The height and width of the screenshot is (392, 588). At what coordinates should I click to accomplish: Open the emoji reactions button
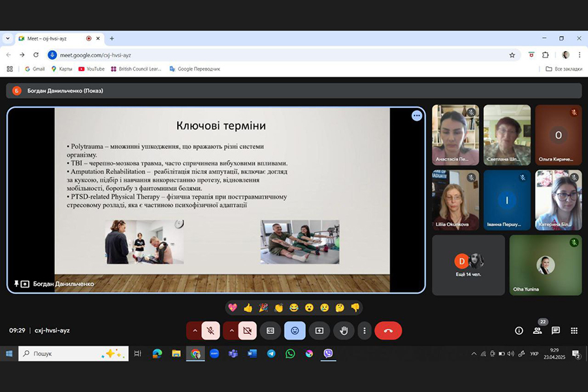coord(295,331)
